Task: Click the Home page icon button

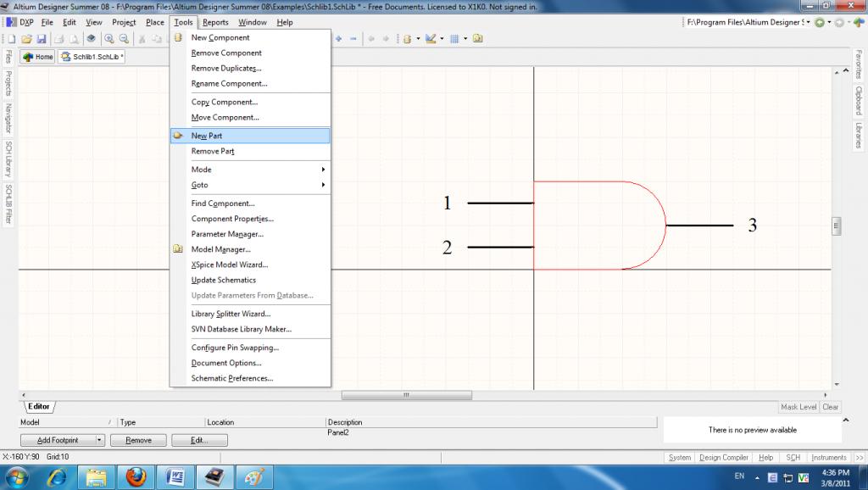Action: [38, 57]
